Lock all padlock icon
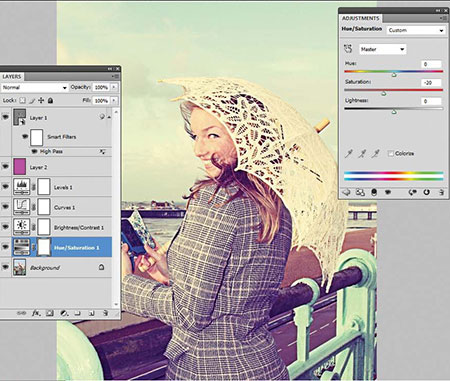 [x=50, y=100]
